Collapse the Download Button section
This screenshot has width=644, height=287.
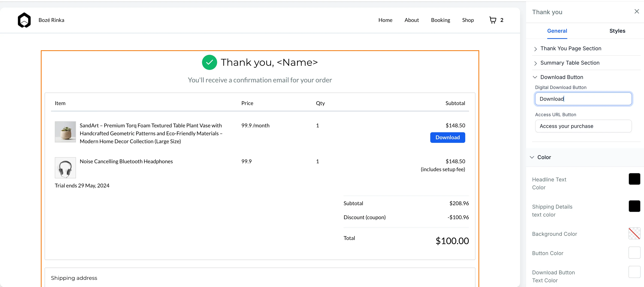pyautogui.click(x=561, y=77)
